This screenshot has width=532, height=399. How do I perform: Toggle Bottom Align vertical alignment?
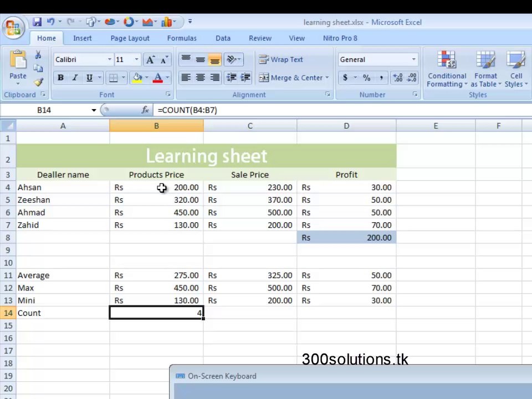tap(215, 60)
